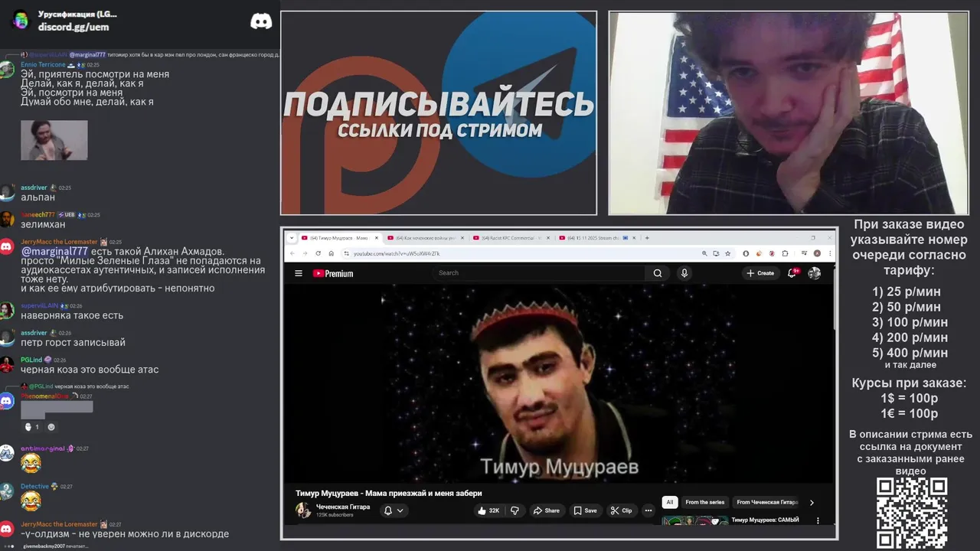980x551 pixels.
Task: Reload the YouTube page
Action: pyautogui.click(x=318, y=253)
